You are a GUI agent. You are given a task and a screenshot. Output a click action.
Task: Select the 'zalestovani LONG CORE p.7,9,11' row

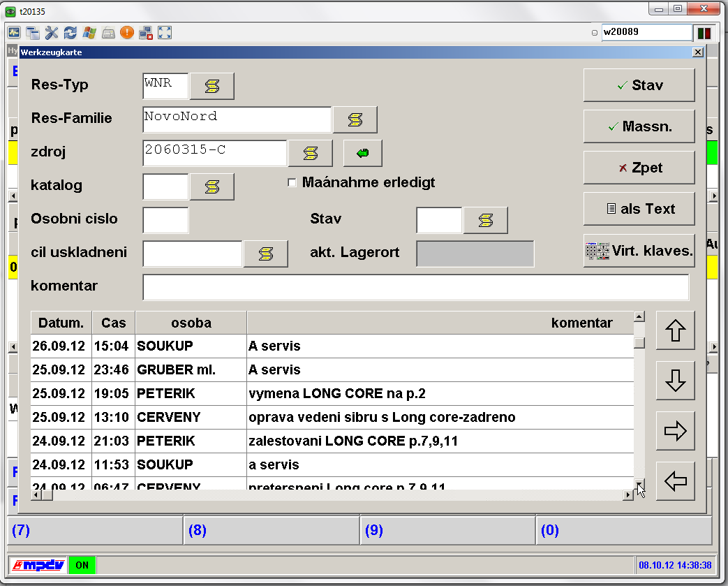332,441
